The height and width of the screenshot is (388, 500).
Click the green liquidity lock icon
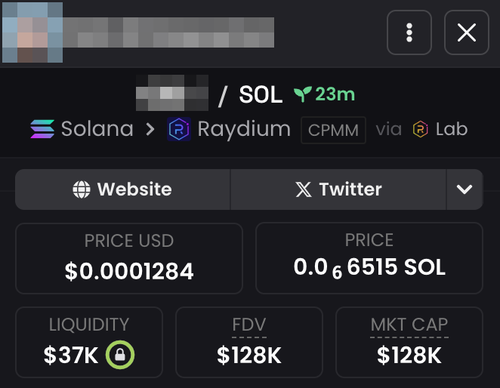[120, 355]
